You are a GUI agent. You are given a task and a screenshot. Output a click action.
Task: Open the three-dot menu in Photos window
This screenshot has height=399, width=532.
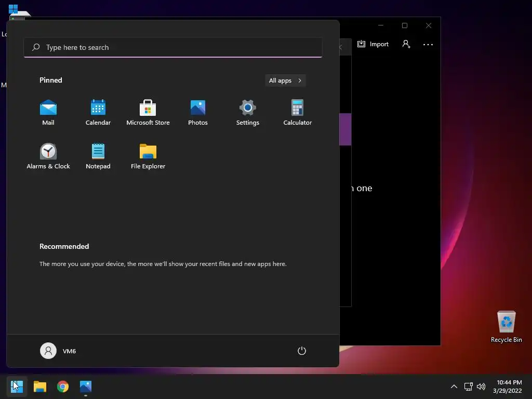428,45
